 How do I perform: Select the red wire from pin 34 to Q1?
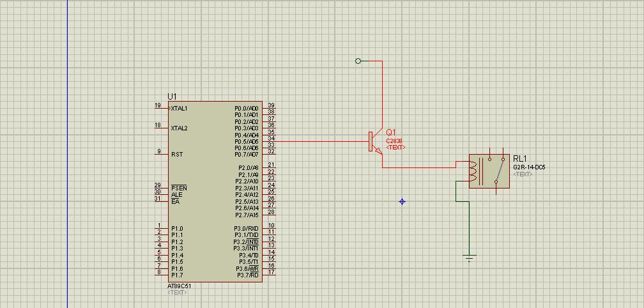tap(319, 142)
